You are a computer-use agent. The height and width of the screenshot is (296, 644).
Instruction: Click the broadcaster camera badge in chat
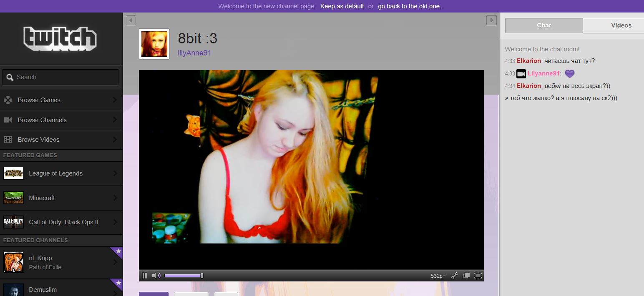(521, 74)
